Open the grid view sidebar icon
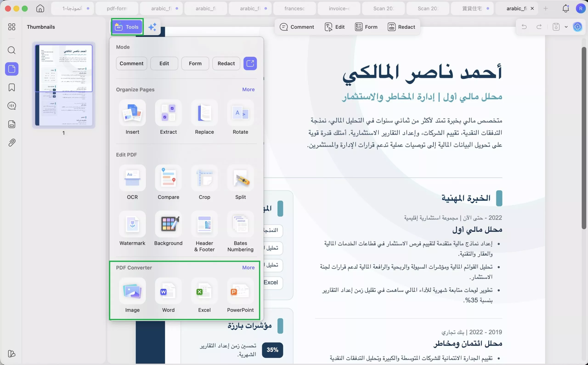Image resolution: width=588 pixels, height=365 pixels. coord(11,27)
